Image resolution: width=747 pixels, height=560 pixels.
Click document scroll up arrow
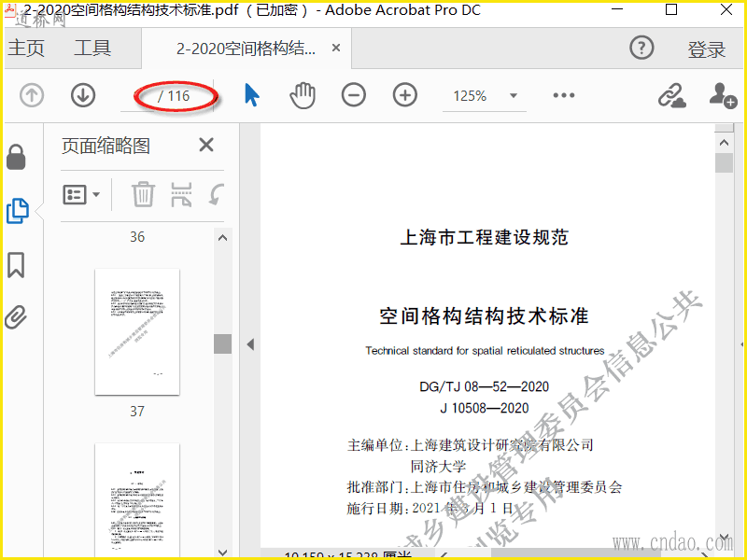(725, 143)
